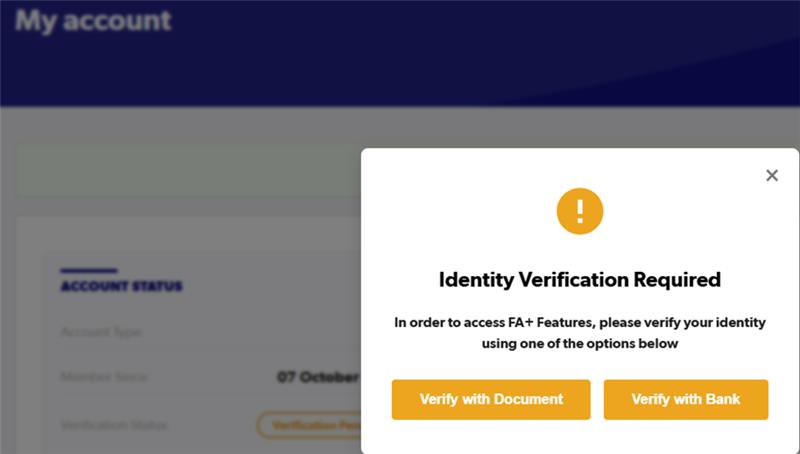Click the FA+ Features instruction text
The height and width of the screenshot is (454, 800).
(580, 322)
